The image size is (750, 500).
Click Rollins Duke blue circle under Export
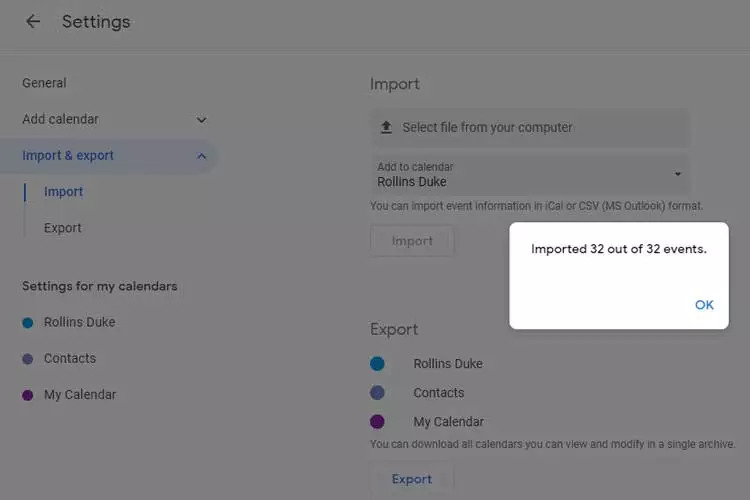point(377,364)
